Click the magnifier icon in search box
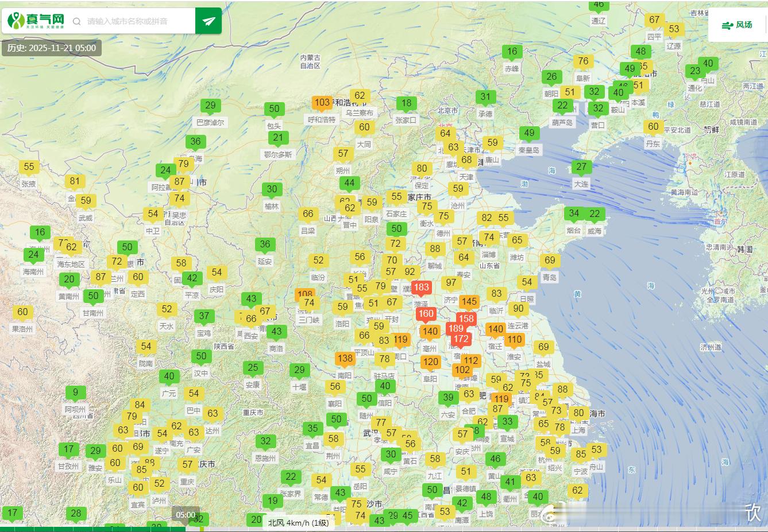Viewport: 768px width, 532px height. tap(76, 22)
